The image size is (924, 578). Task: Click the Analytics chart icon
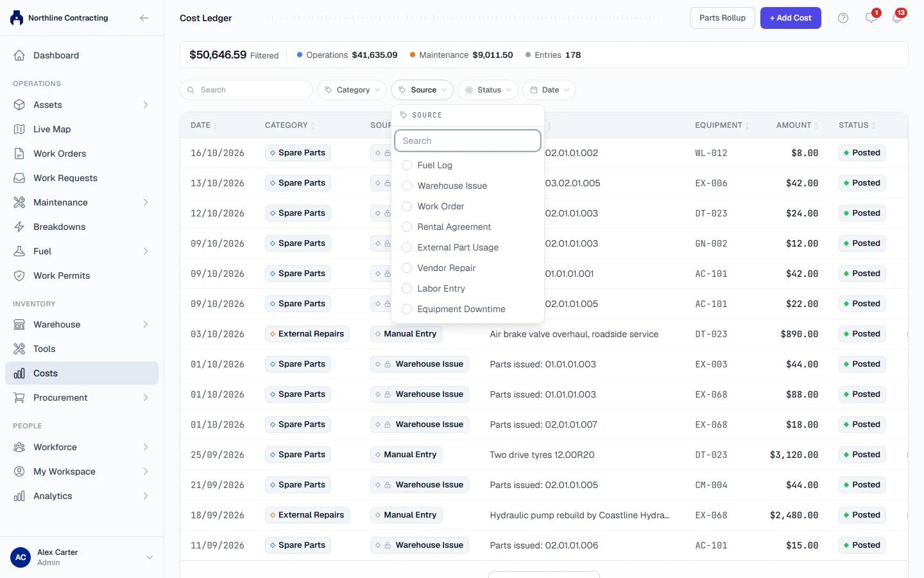pyautogui.click(x=19, y=496)
